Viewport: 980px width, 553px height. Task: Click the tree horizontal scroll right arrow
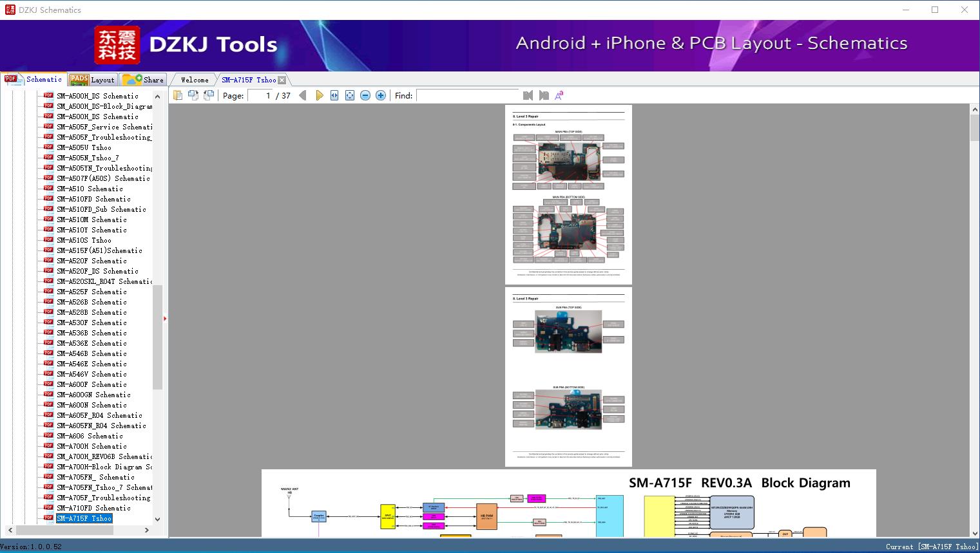coord(147,530)
